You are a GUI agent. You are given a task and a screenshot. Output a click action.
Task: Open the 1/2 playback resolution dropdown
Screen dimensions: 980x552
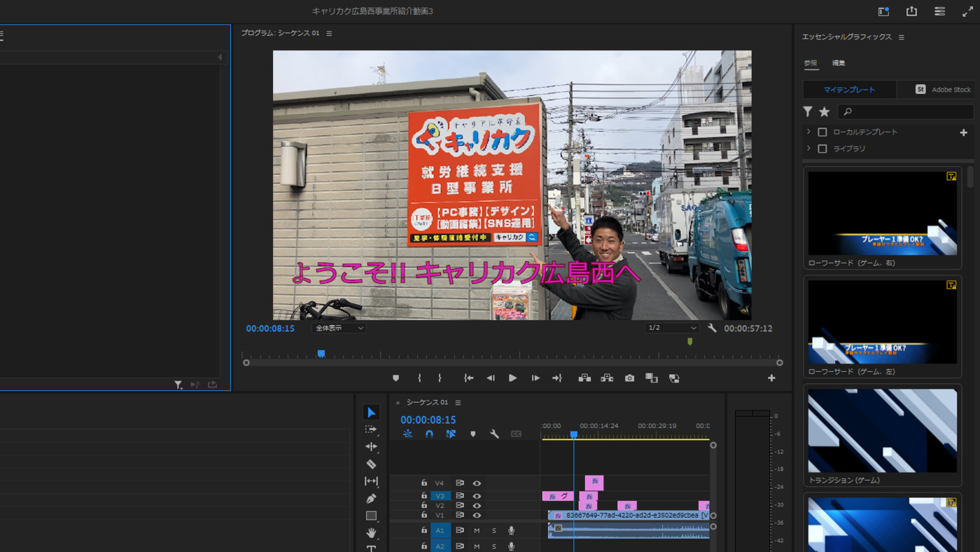[672, 328]
